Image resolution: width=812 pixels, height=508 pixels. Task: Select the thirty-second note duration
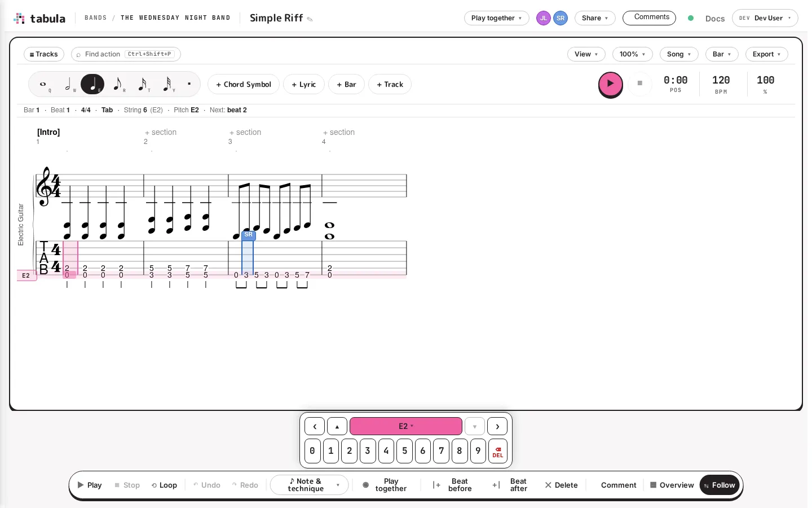click(167, 84)
